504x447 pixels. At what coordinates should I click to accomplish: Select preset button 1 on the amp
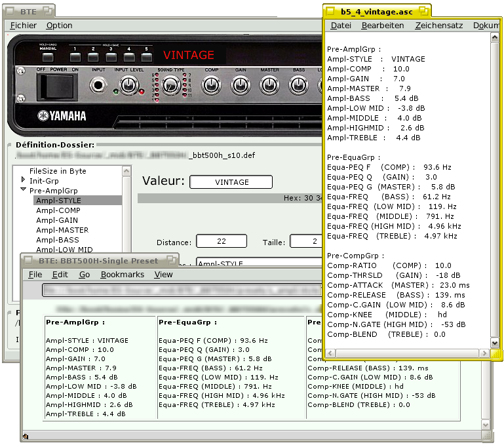pos(75,57)
